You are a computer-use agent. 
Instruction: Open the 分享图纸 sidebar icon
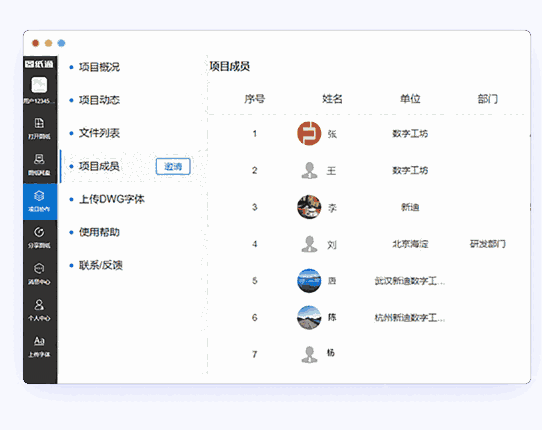pyautogui.click(x=39, y=237)
